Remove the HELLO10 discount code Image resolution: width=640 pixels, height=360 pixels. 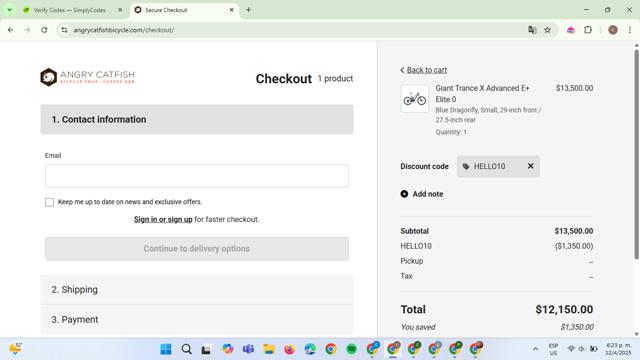pyautogui.click(x=530, y=166)
